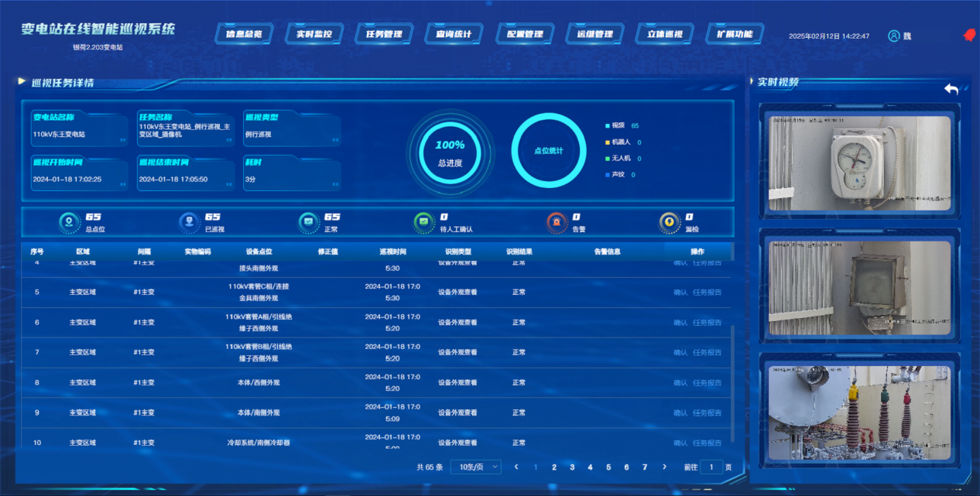This screenshot has width=980, height=496.
Task: Go to next page with right chevron
Action: point(664,467)
